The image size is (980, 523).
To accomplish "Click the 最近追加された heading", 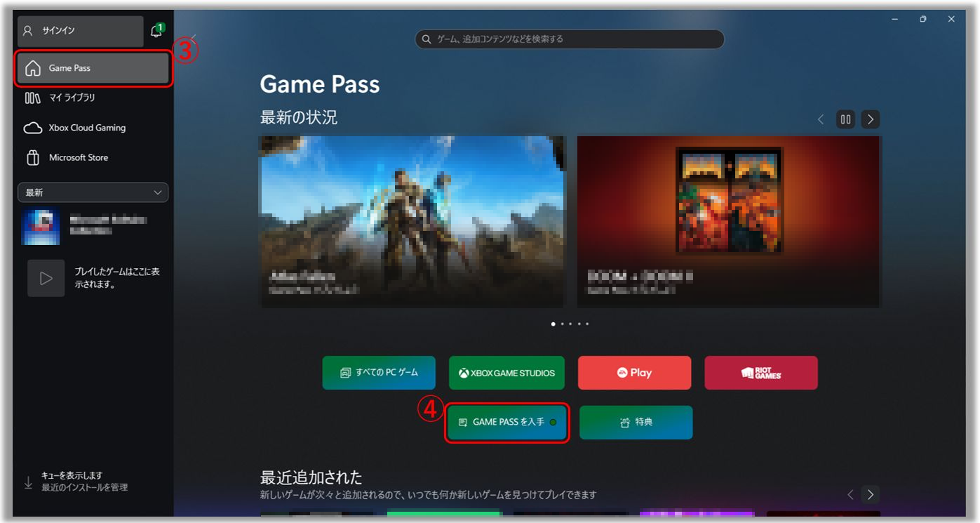I will coord(311,478).
